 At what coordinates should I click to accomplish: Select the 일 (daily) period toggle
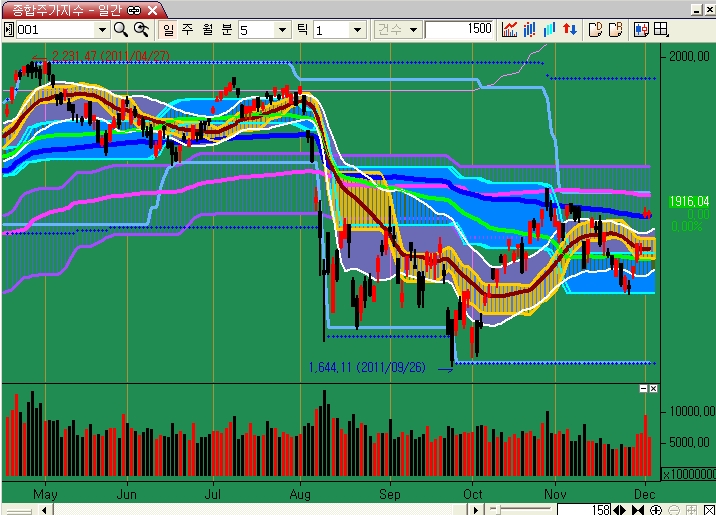pos(167,30)
